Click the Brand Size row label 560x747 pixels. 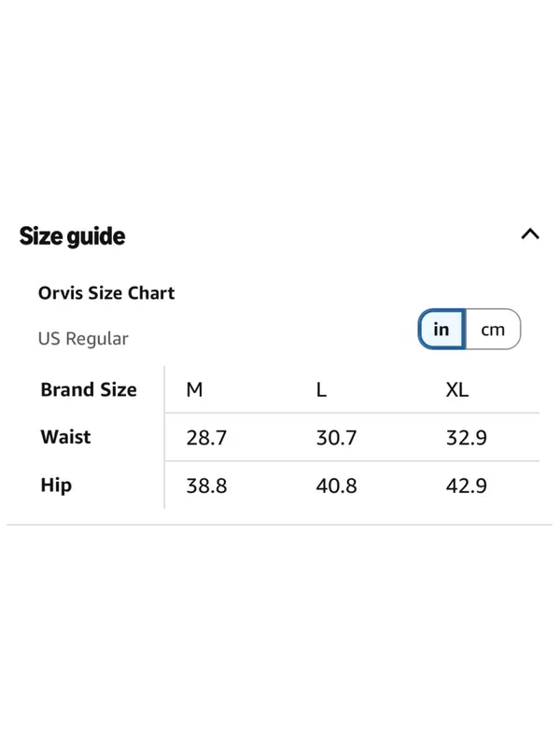coord(89,389)
